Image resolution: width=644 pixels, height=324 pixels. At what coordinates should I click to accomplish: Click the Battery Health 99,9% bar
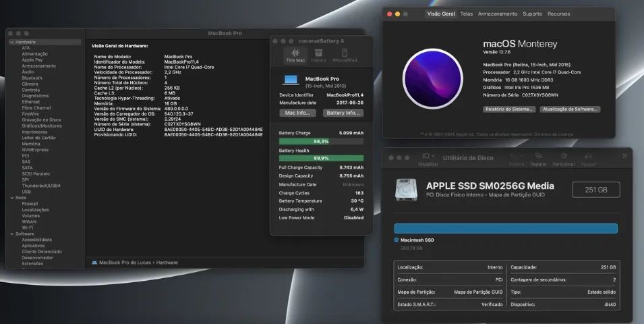pos(321,159)
